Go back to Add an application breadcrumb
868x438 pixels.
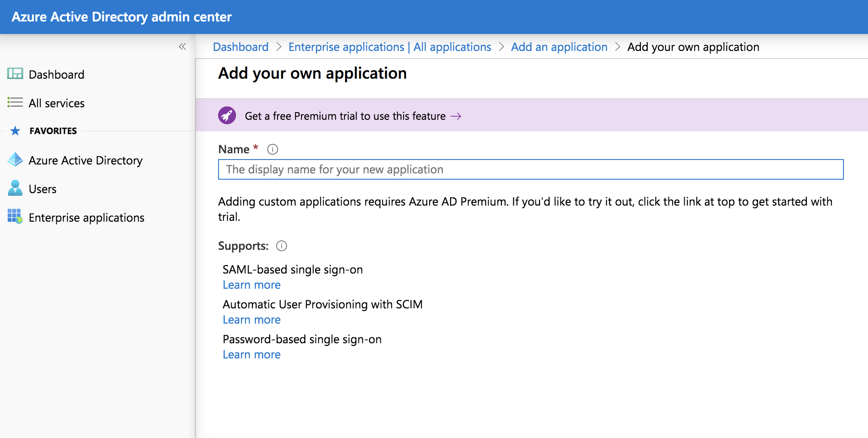coord(559,47)
